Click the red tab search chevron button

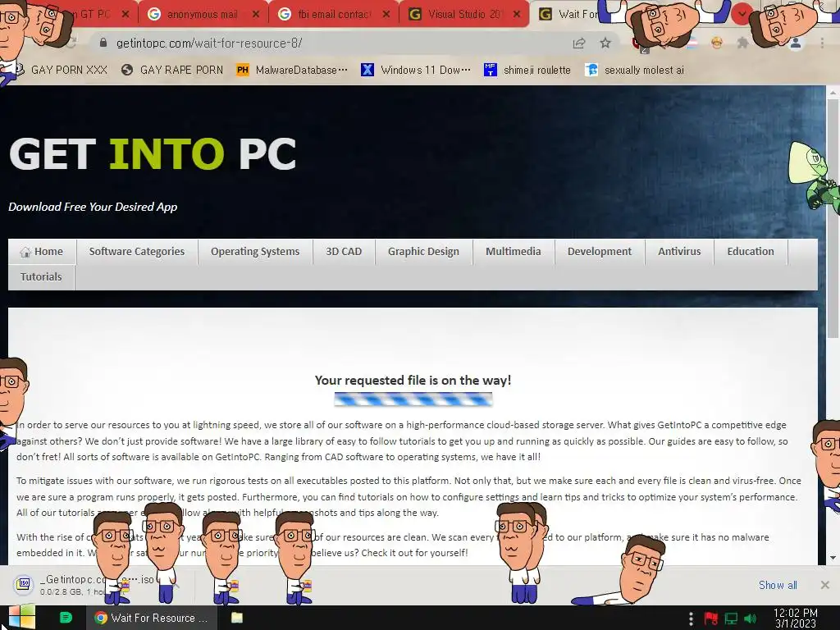[742, 14]
